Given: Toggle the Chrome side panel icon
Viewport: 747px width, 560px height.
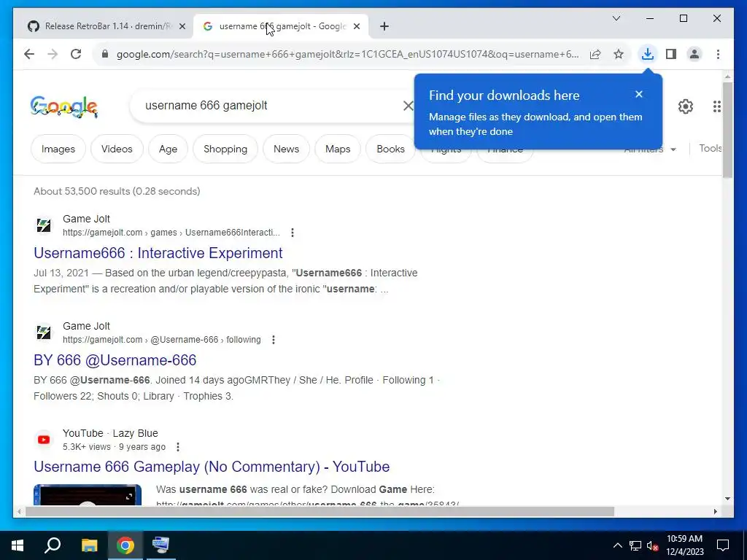Looking at the screenshot, I should tap(671, 54).
